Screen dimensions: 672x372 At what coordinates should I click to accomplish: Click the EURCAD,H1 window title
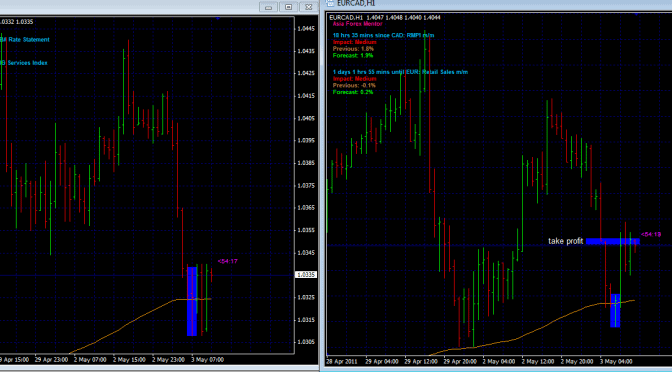[x=356, y=3]
